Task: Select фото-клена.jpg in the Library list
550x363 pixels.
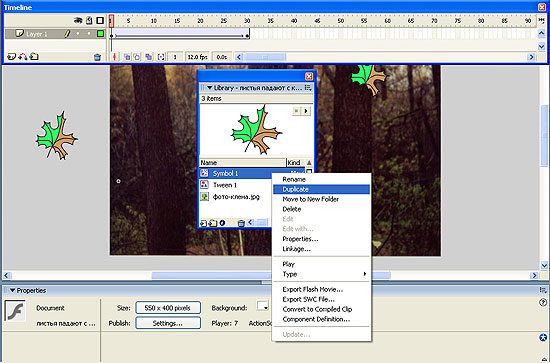Action: (x=236, y=196)
